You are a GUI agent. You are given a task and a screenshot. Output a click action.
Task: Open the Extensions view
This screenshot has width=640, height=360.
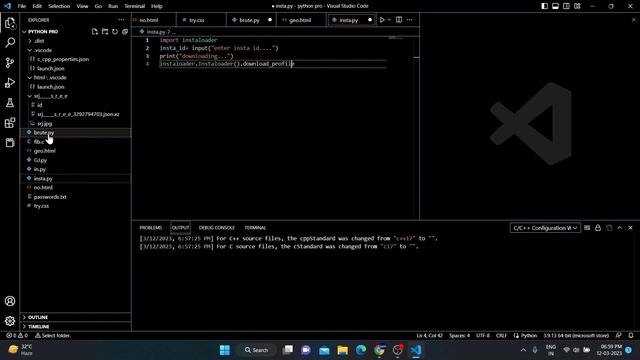click(x=10, y=122)
